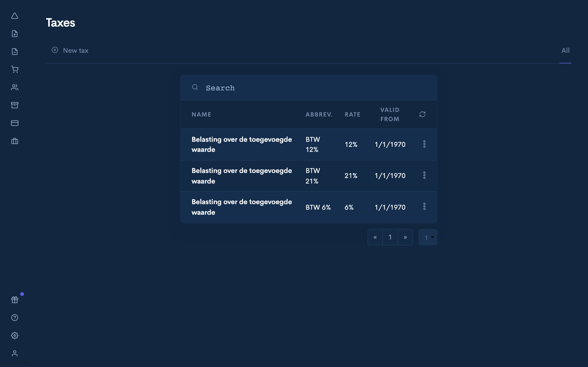Screen dimensions: 588x367
Task: Click the New tax button
Action: tap(70, 50)
